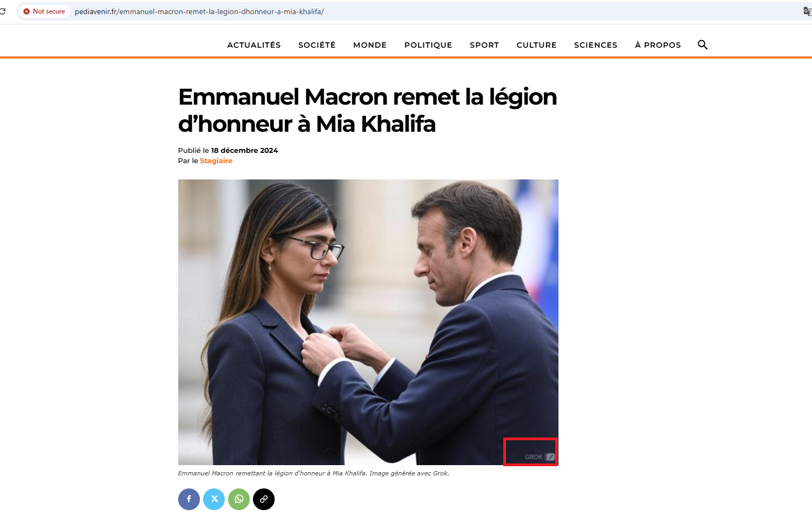Screen dimensions: 812x515
Task: Click the Not secure site badge
Action: [x=44, y=11]
